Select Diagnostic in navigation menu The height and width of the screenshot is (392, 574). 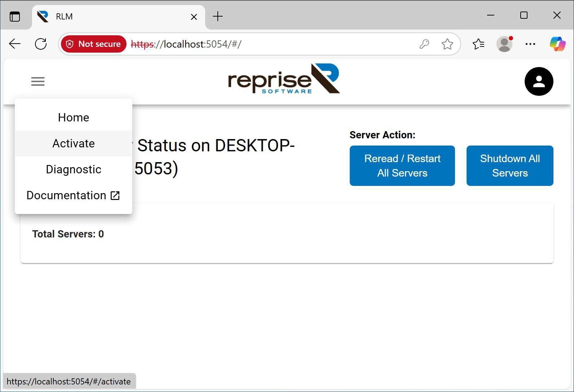(x=74, y=169)
